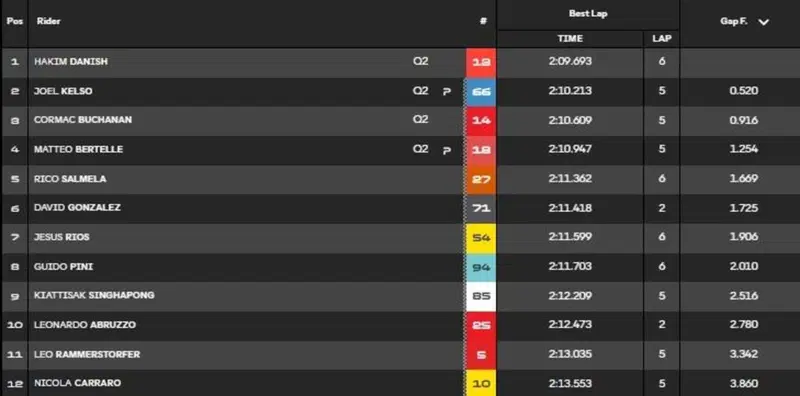The image size is (800, 396).
Task: Click the pit icon beside Matteo Bertelle
Action: [446, 151]
